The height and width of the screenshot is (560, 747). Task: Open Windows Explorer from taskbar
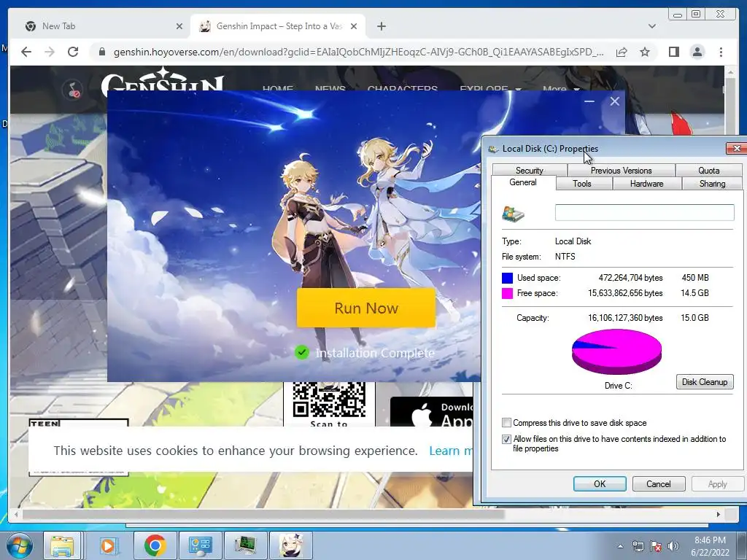click(62, 545)
